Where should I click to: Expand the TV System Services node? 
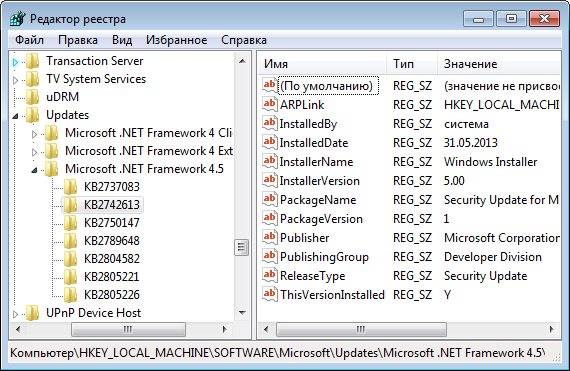[15, 80]
